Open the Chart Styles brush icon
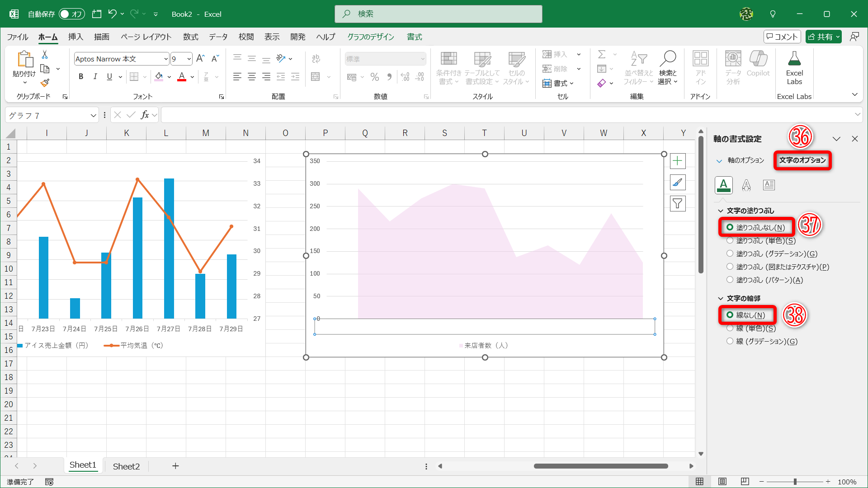The height and width of the screenshot is (488, 868). click(x=677, y=183)
